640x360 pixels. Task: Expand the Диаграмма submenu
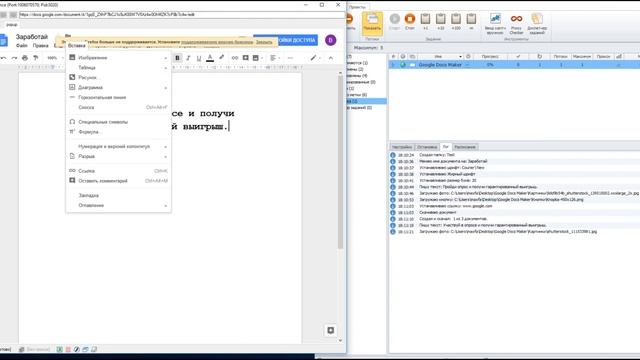(118, 87)
